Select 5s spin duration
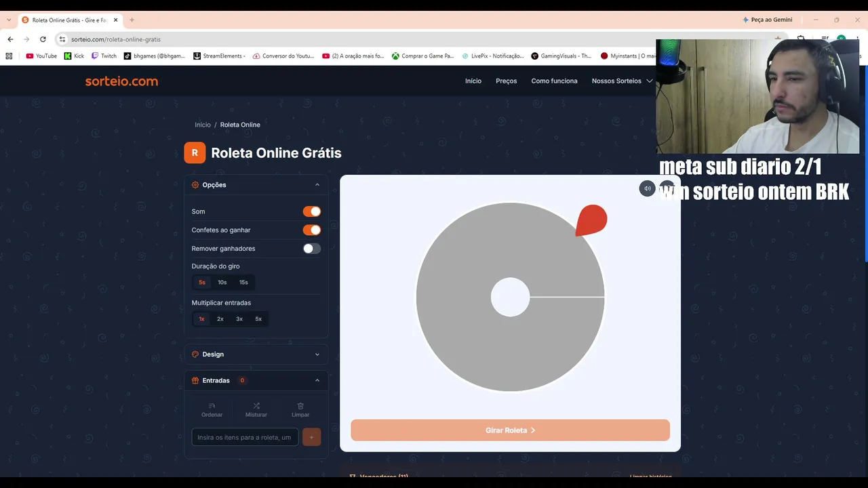The width and height of the screenshot is (868, 488). [202, 283]
